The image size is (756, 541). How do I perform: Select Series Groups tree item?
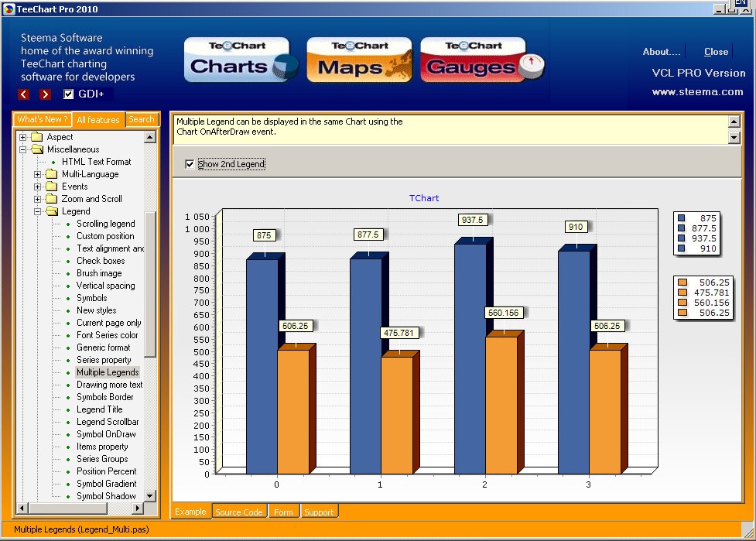coord(102,459)
